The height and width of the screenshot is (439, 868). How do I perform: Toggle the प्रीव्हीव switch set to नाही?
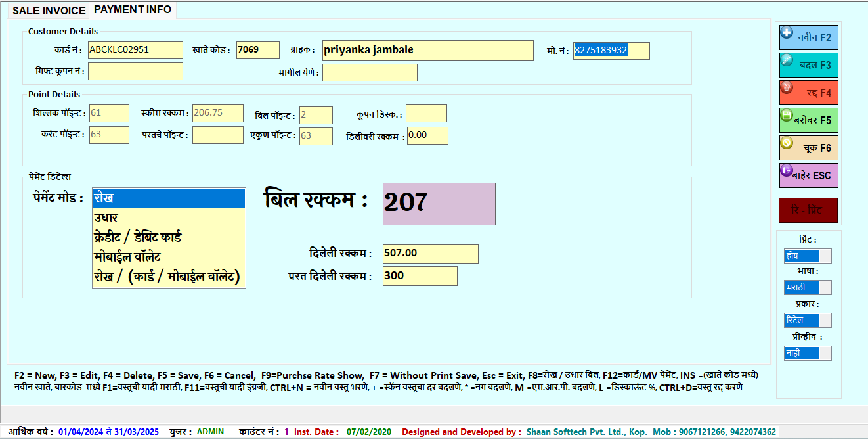pyautogui.click(x=808, y=353)
